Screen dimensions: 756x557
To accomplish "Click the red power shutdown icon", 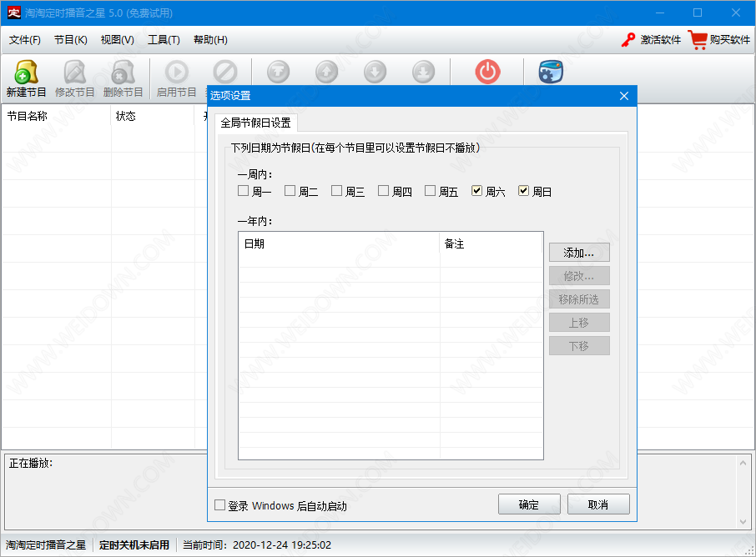I will click(487, 72).
